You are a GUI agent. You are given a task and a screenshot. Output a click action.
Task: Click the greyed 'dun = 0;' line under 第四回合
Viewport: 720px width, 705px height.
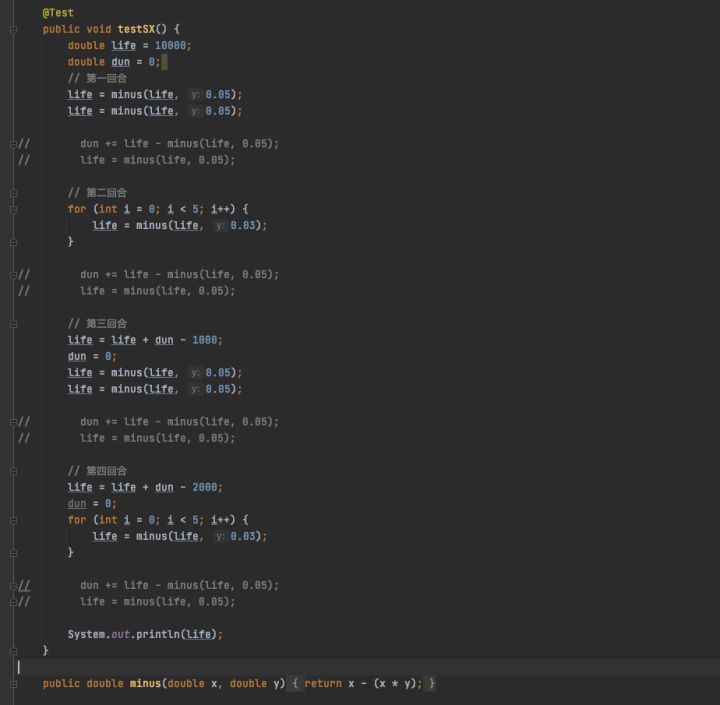click(x=92, y=504)
